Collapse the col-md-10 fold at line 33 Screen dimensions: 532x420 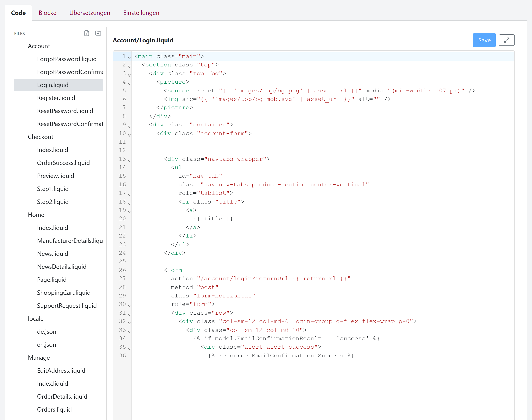point(129,332)
